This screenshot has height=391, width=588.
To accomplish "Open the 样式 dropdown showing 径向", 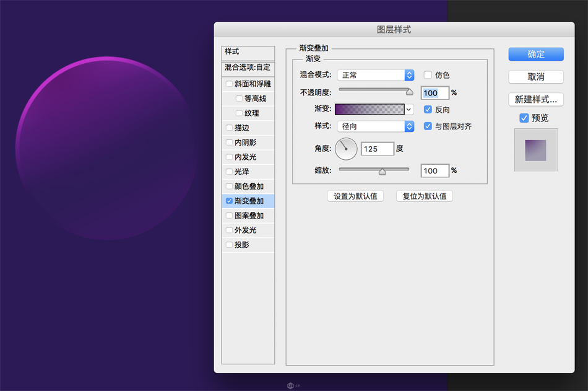I will click(376, 126).
